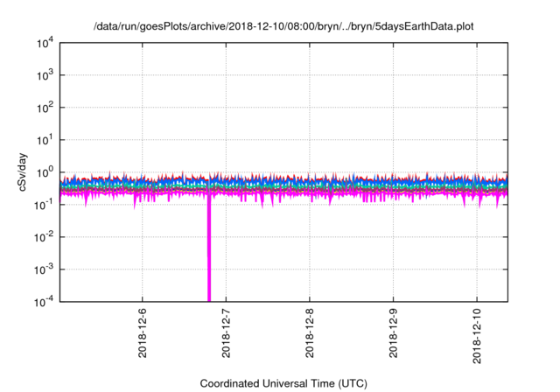Select the cSv/day y-axis label
Screen dimensions: 560x392
pyautogui.click(x=22, y=172)
